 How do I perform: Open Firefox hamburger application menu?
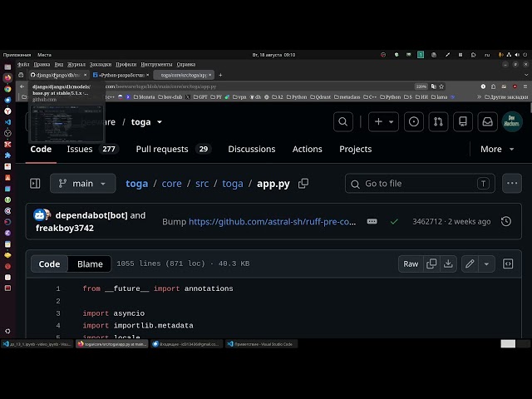tap(525, 86)
